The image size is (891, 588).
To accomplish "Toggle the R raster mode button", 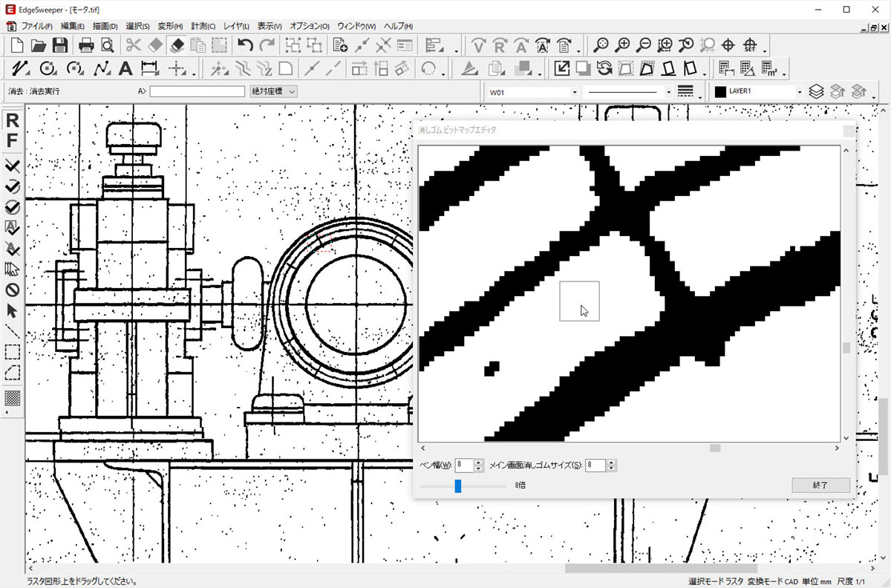I will tap(13, 121).
